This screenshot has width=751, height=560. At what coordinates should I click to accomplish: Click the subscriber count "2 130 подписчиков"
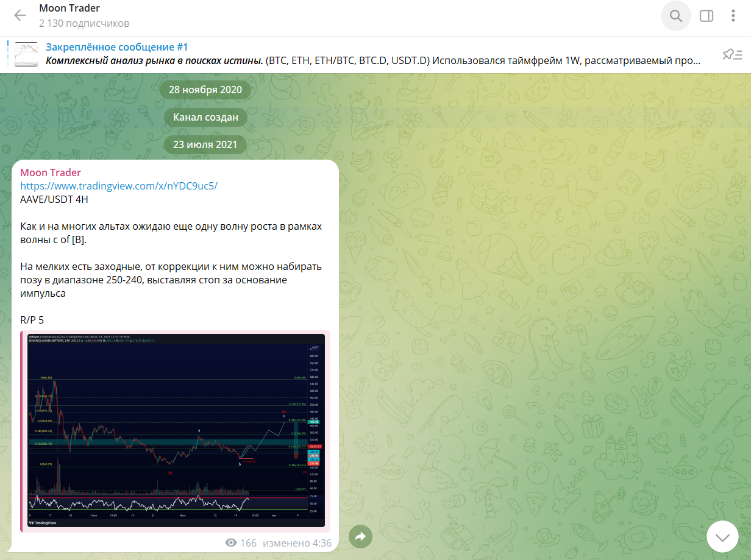(x=84, y=23)
